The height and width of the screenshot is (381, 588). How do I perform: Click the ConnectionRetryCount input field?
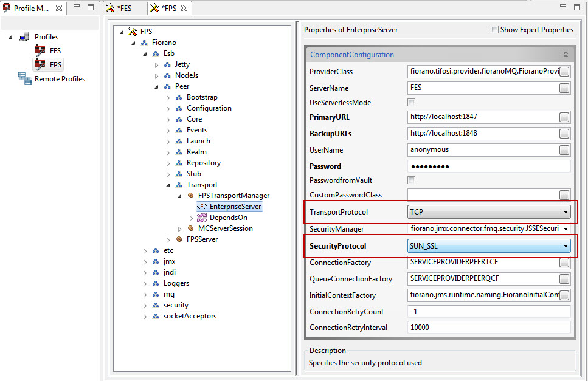click(x=489, y=312)
